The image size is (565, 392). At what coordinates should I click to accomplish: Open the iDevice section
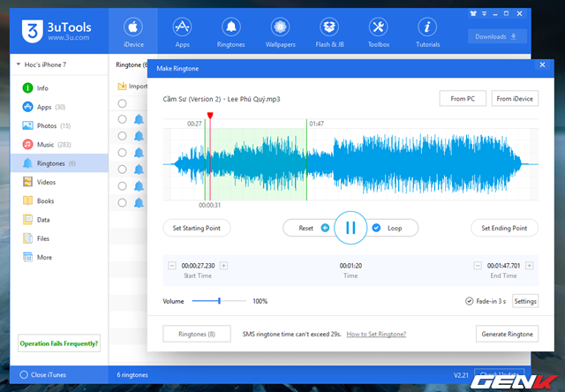click(133, 32)
